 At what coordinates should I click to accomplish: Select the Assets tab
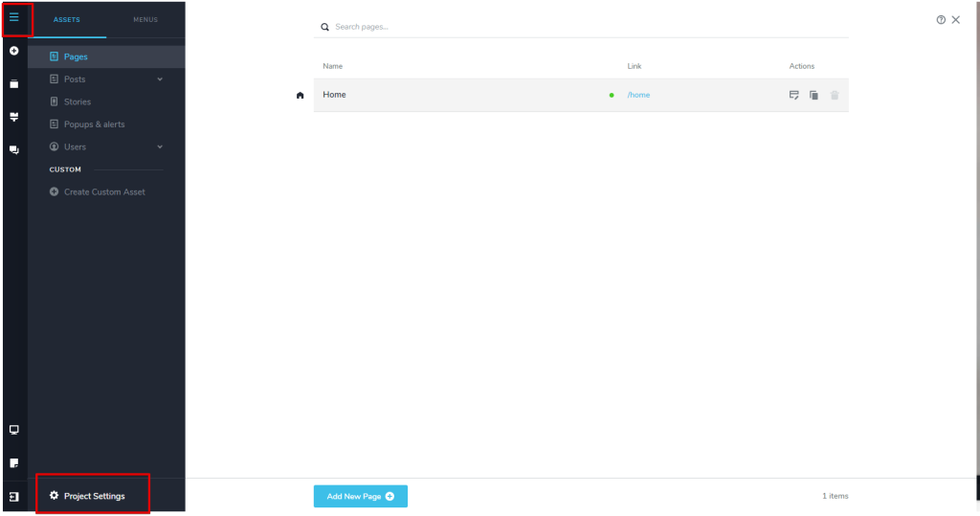click(67, 19)
